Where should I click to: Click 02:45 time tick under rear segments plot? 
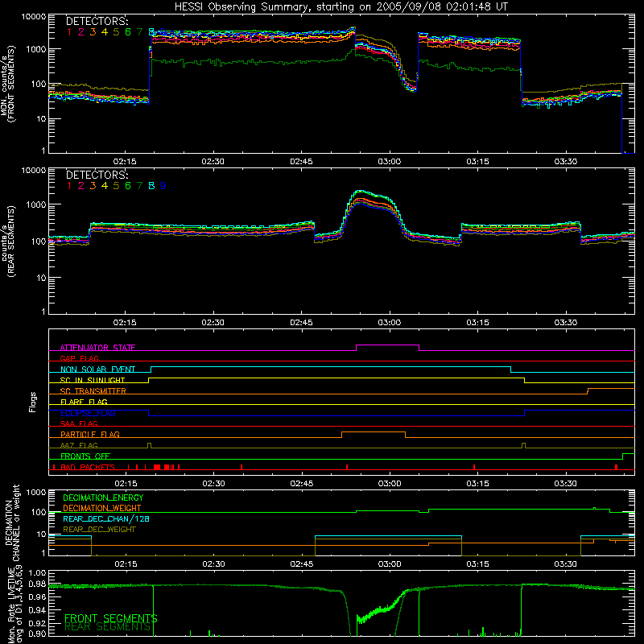(x=301, y=323)
